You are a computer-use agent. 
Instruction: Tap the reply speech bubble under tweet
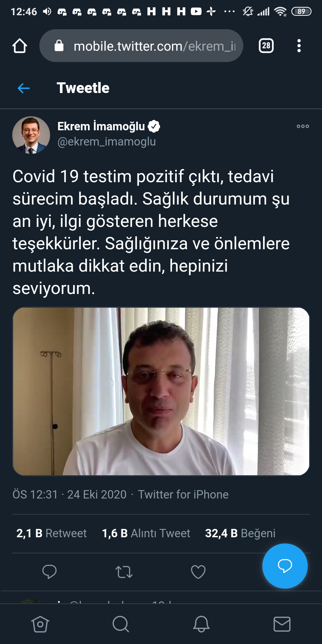point(49,572)
